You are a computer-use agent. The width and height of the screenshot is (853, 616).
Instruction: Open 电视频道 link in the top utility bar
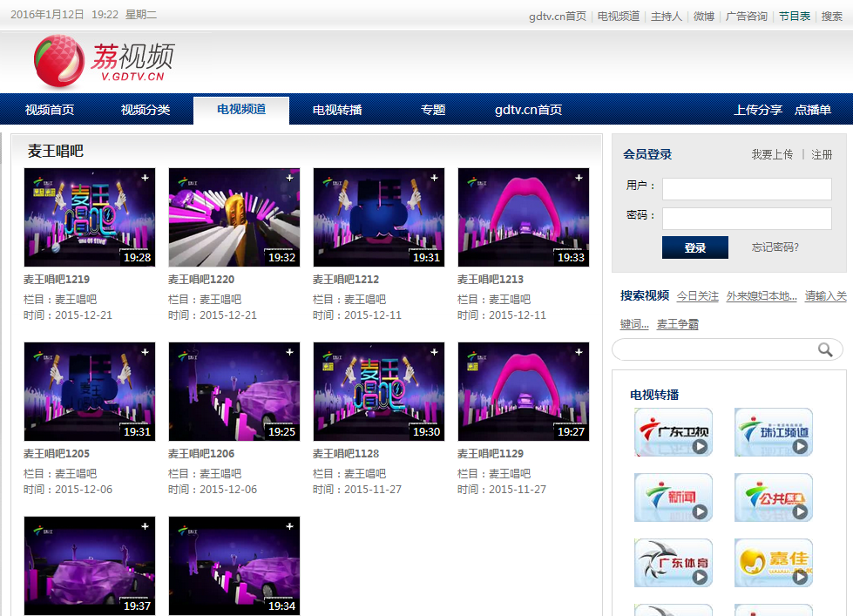click(619, 17)
